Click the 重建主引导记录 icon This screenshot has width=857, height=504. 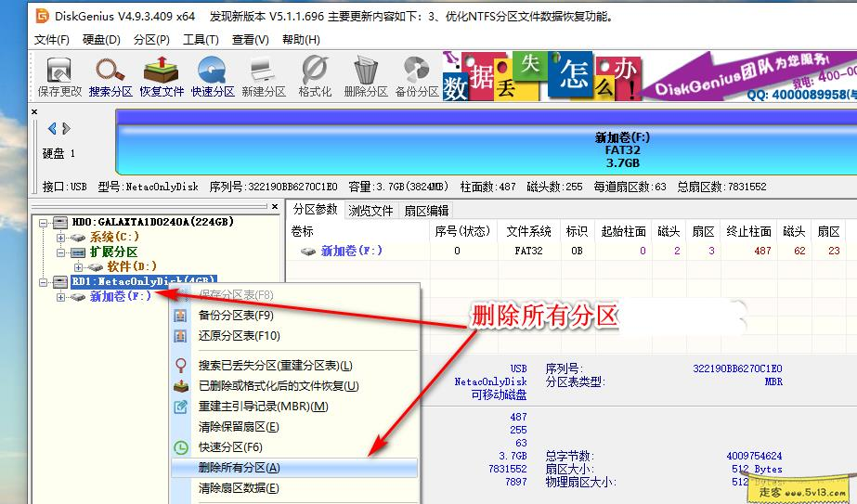pyautogui.click(x=180, y=407)
